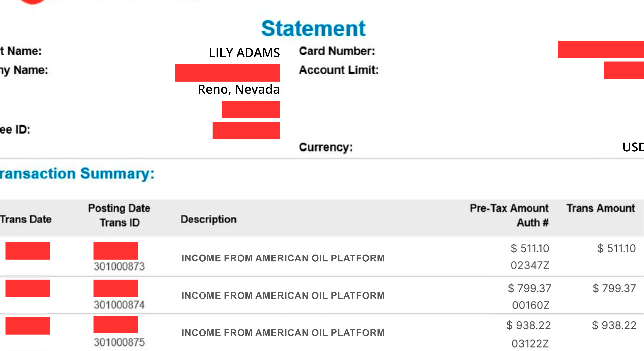Click auth number 02347Z
The image size is (644, 351).
(x=530, y=265)
